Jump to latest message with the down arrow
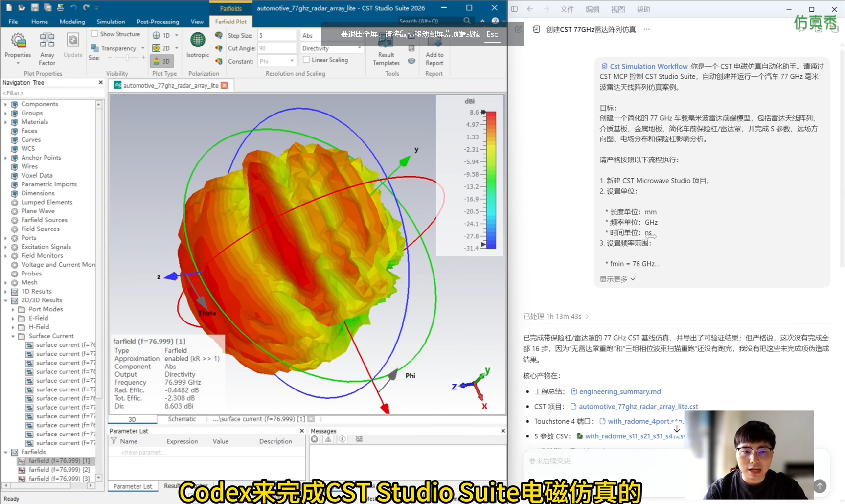This screenshot has height=504, width=845. point(677,429)
